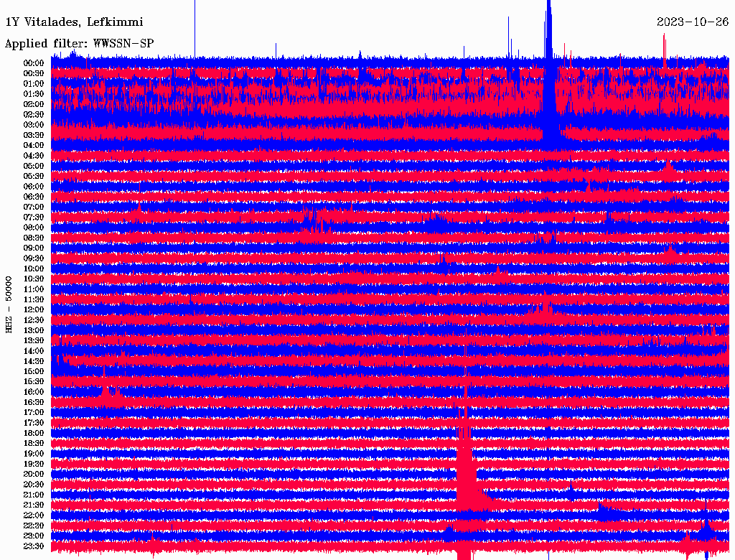Select the 06:30 time label

(x=34, y=197)
